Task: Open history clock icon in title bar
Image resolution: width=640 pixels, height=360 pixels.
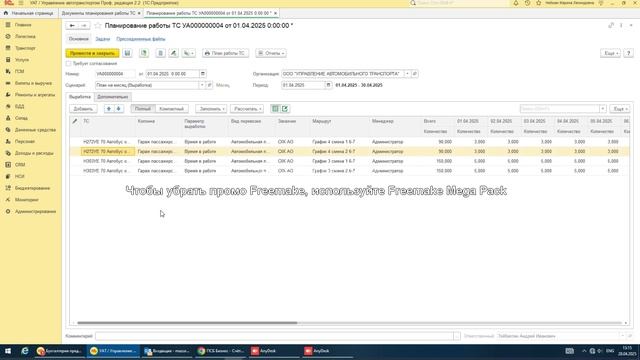Action: (x=527, y=3)
